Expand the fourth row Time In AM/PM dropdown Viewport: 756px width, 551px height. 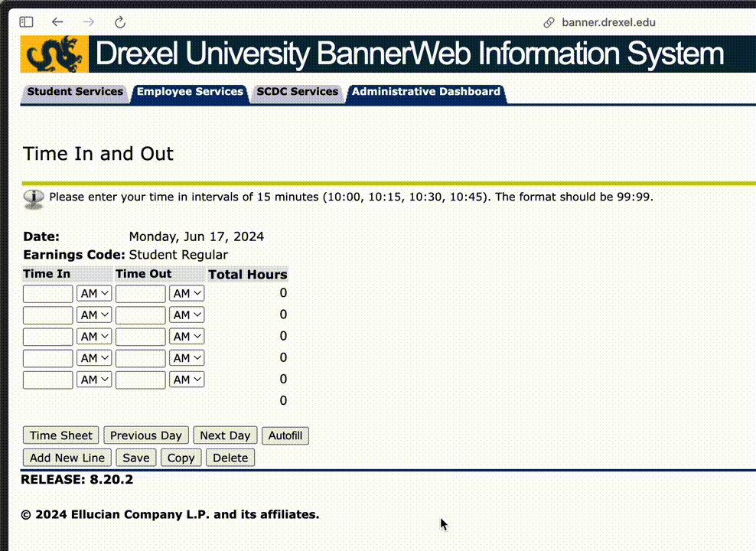click(94, 358)
